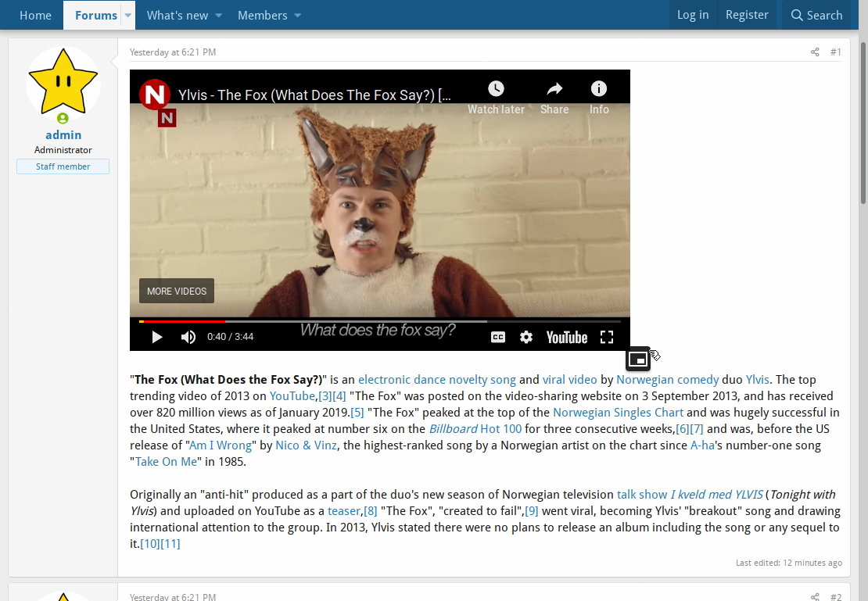This screenshot has width=868, height=601.
Task: Open post number #1 permalink
Action: 836,52
